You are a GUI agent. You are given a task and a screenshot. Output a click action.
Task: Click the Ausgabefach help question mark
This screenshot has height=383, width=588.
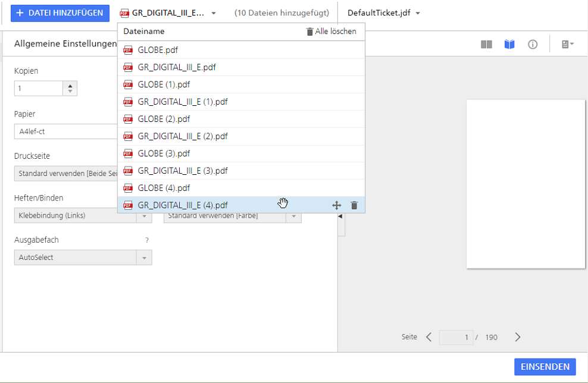[x=147, y=240]
